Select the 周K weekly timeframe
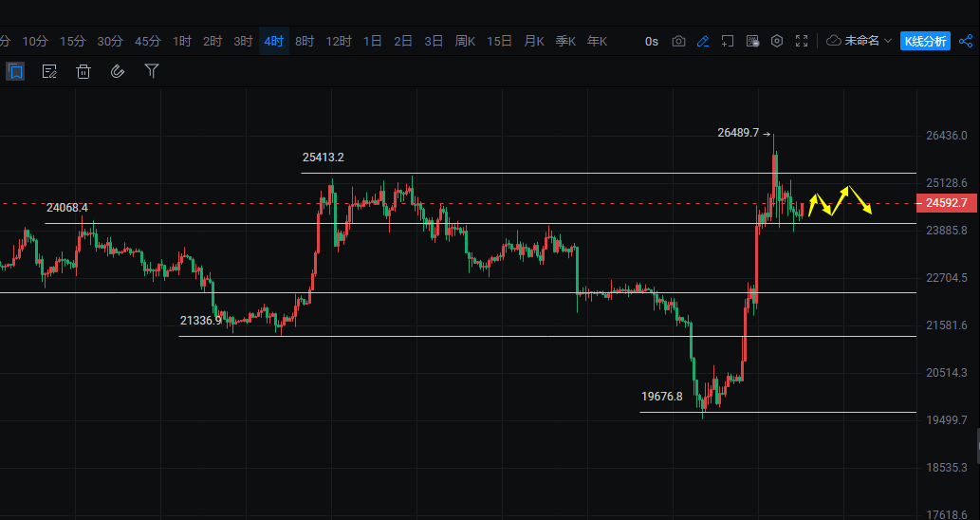This screenshot has width=980, height=520. (465, 41)
